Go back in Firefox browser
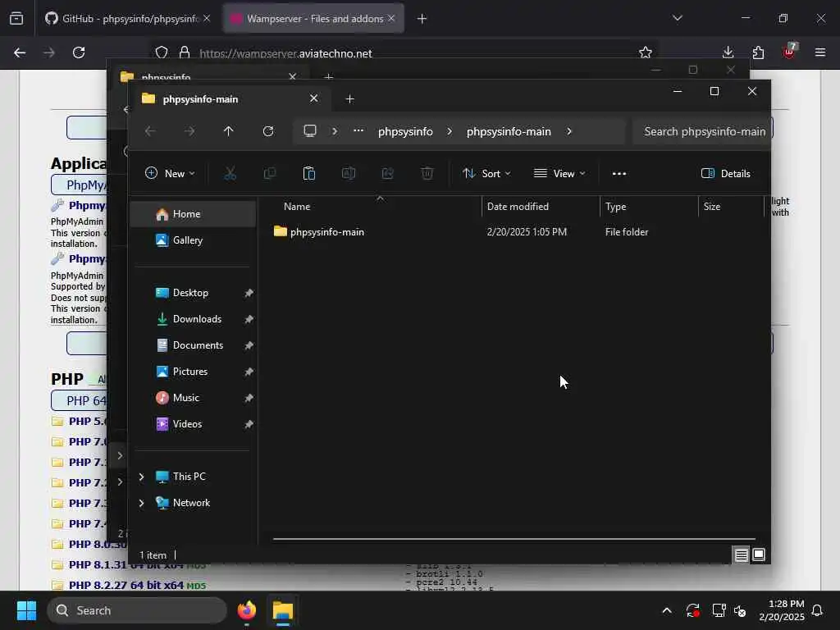The height and width of the screenshot is (630, 840). pos(20,52)
